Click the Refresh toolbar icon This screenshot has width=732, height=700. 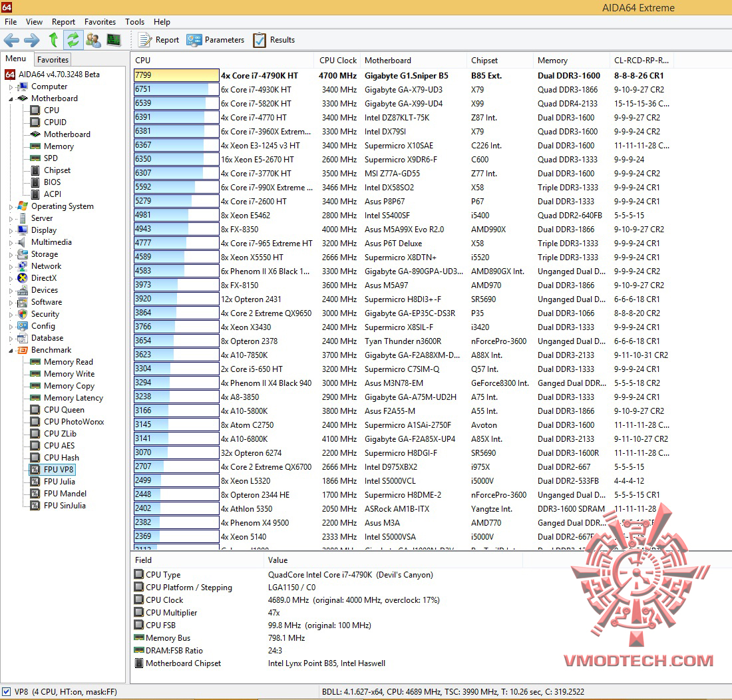(x=73, y=40)
